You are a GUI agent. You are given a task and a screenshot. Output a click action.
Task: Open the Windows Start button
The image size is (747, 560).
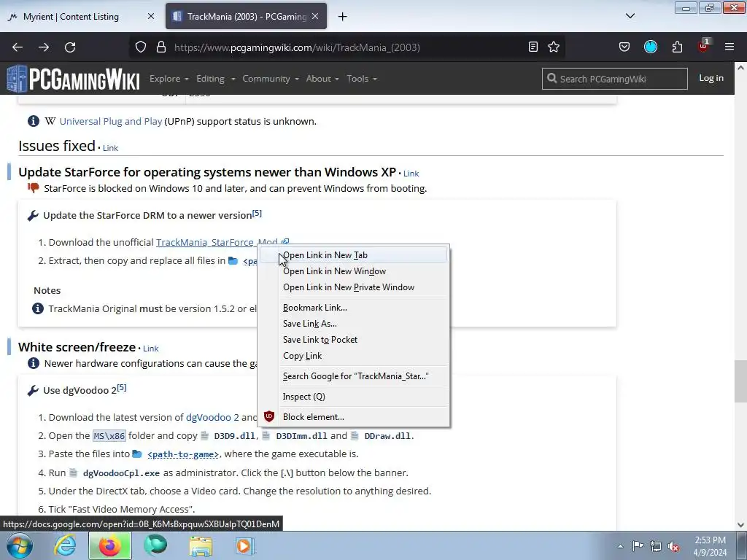(x=19, y=546)
